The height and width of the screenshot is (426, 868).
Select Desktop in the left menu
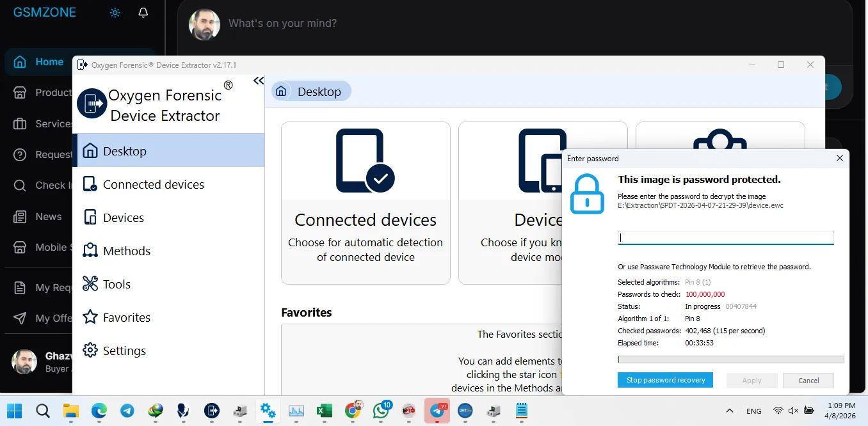(124, 151)
